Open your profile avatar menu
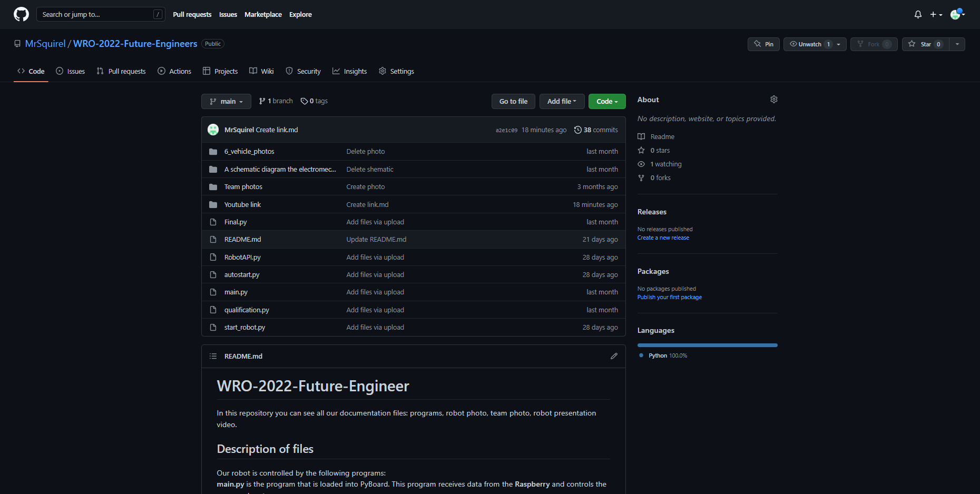The height and width of the screenshot is (494, 980). pyautogui.click(x=956, y=14)
